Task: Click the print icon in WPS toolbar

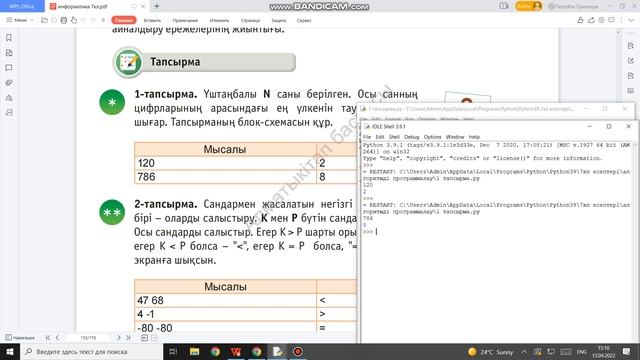Action: [x=64, y=20]
